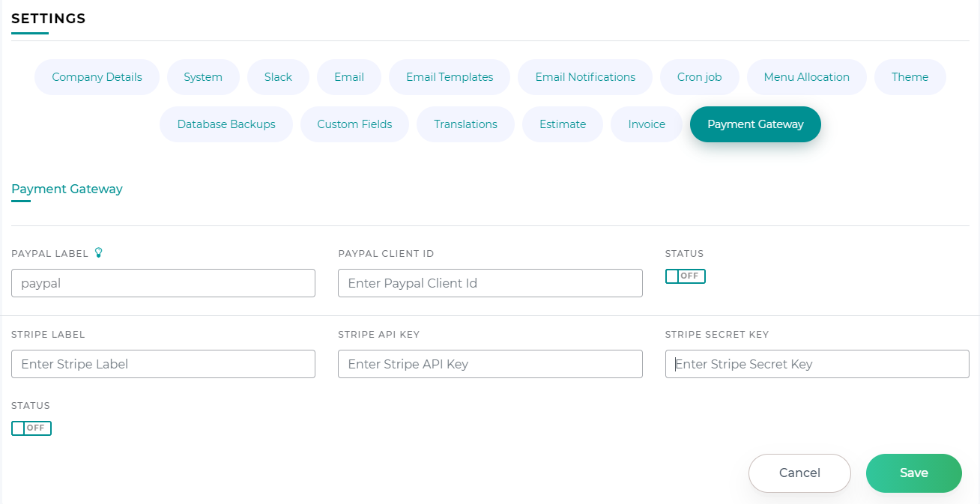Focus the Paypal Client Id field
Viewport: 980px width, 504px height.
point(490,283)
